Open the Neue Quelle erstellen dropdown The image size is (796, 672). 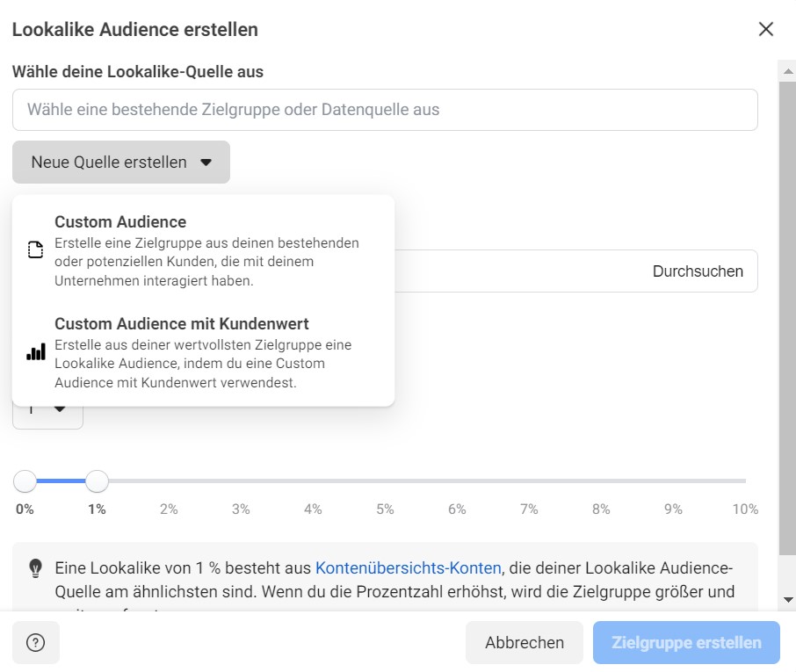pos(120,162)
